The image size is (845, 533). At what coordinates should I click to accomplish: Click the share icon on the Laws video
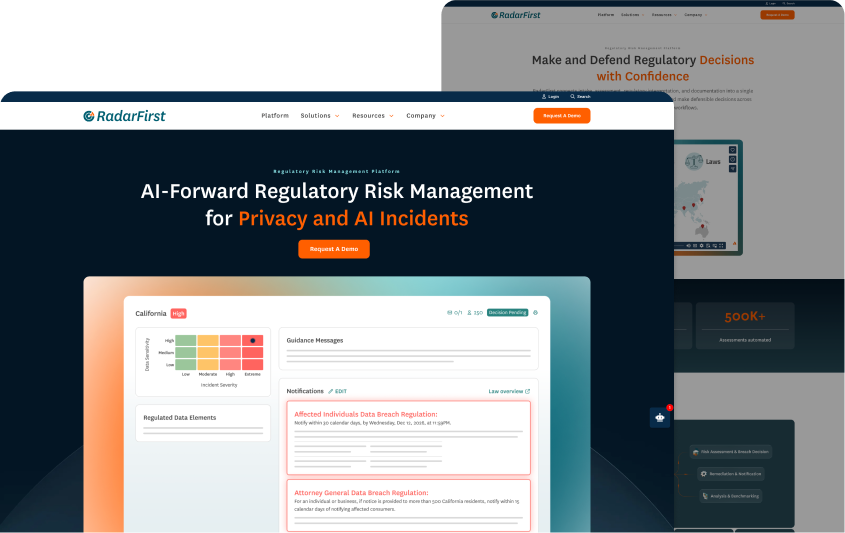[x=732, y=169]
